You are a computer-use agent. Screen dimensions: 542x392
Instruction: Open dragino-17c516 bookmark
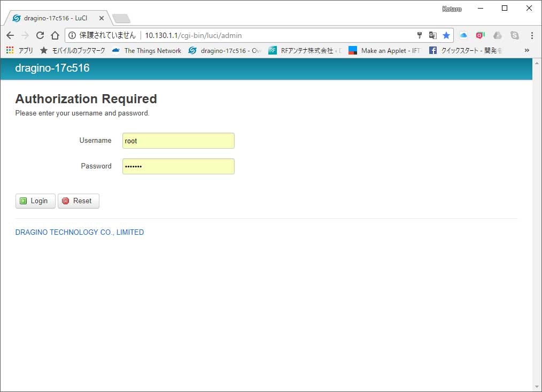click(224, 50)
